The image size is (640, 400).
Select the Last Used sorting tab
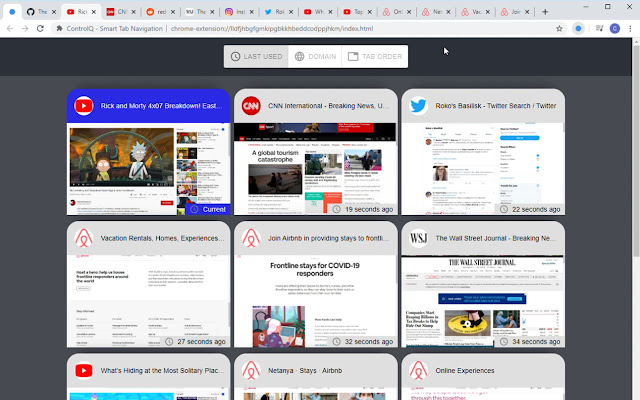tap(256, 56)
